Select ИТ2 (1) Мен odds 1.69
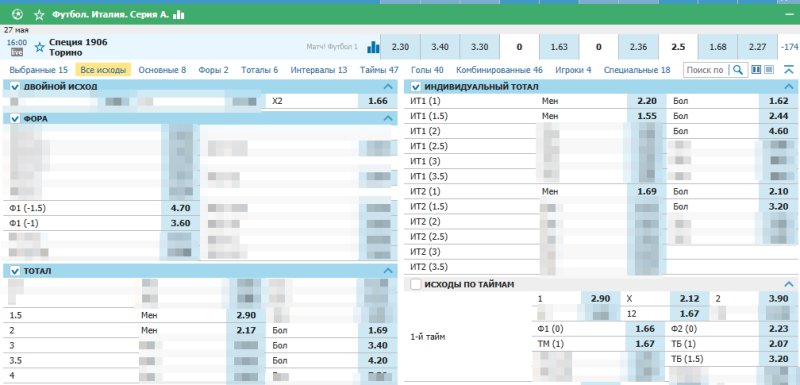The width and height of the screenshot is (800, 385). (x=647, y=192)
